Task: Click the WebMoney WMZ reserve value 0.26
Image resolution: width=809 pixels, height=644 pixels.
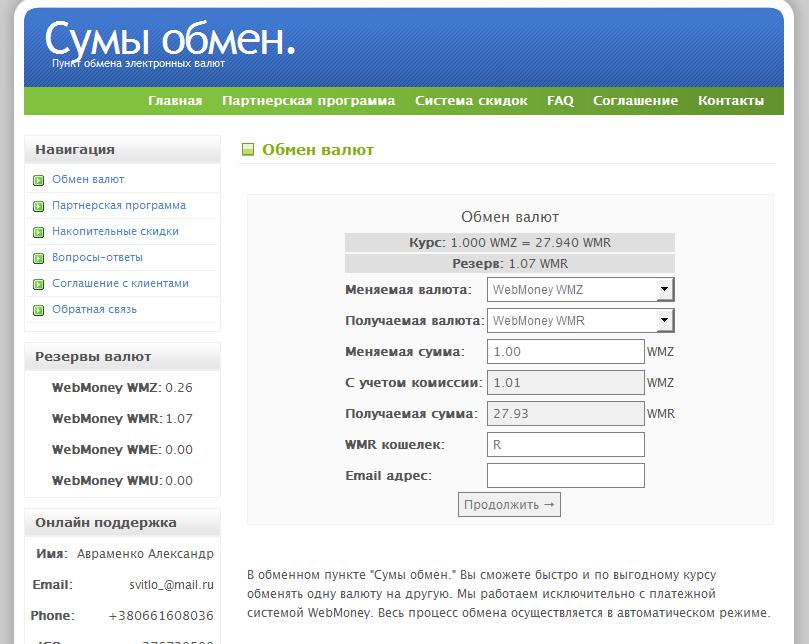Action: coord(179,388)
